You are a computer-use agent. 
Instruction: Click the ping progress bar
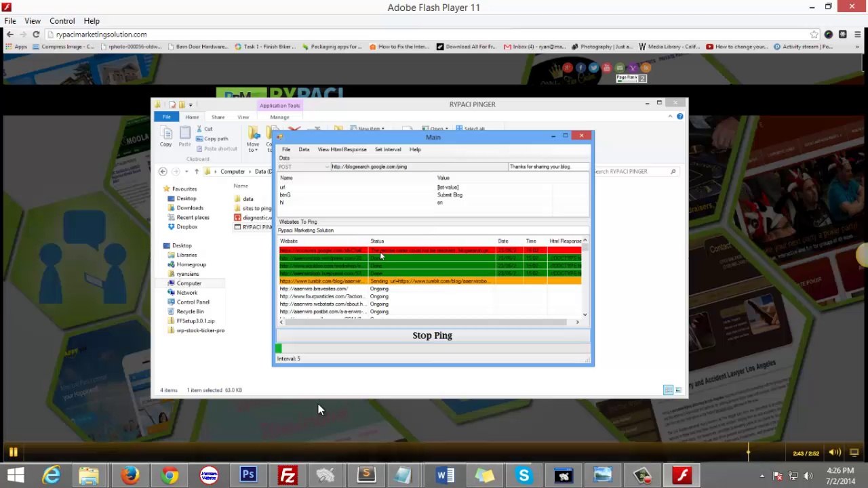tap(433, 348)
